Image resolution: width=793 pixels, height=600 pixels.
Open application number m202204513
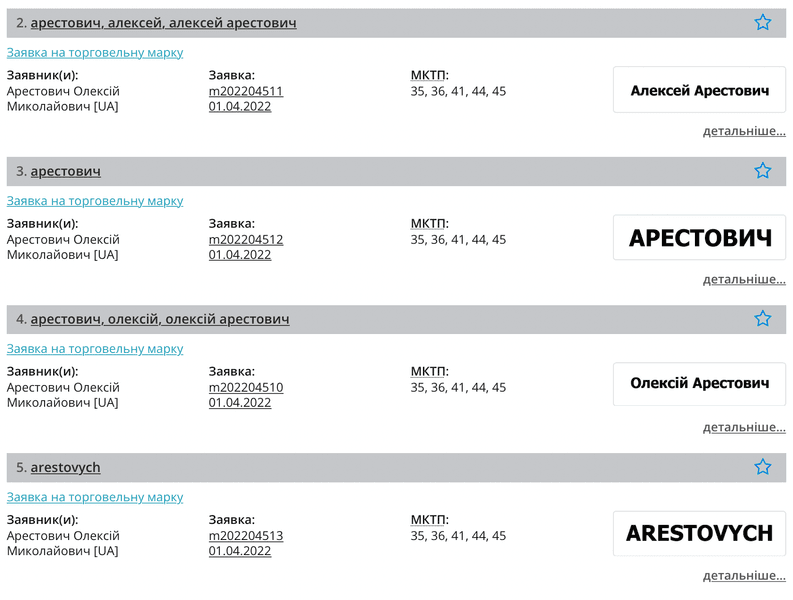pyautogui.click(x=246, y=535)
